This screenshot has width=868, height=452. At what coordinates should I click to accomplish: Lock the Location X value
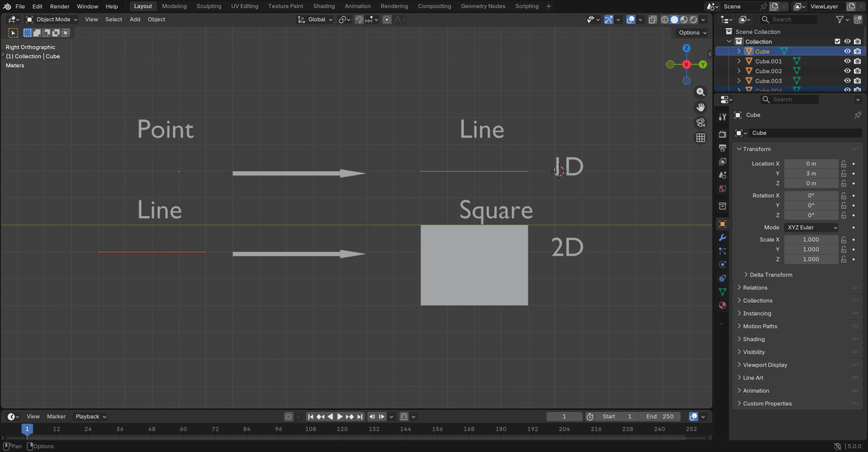tap(844, 164)
